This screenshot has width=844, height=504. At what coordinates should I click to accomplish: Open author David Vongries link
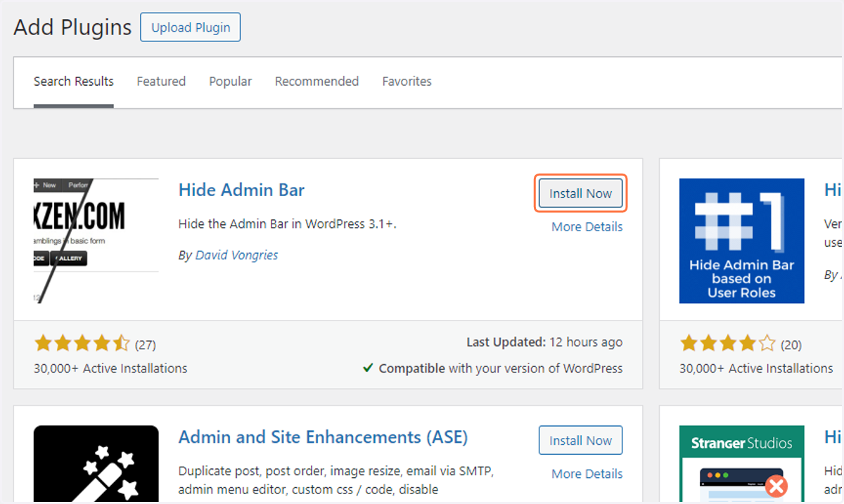(236, 255)
